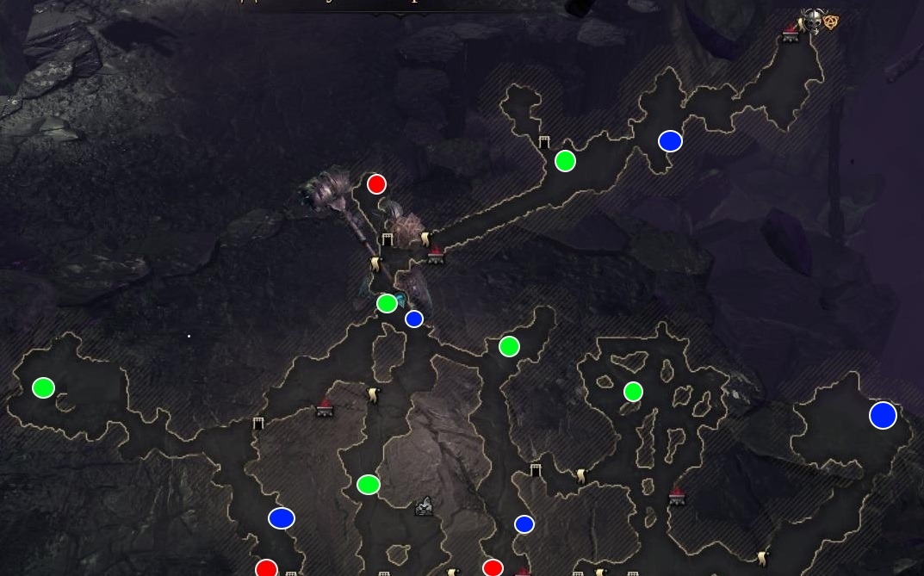Image resolution: width=924 pixels, height=576 pixels.
Task: Select the minecart marker just below the hammer-side banner
Action: [436, 255]
